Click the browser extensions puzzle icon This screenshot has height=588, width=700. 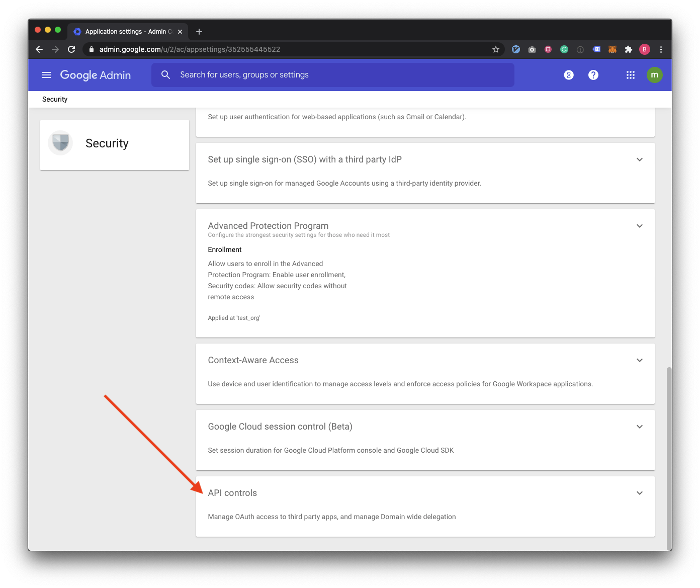coord(628,49)
